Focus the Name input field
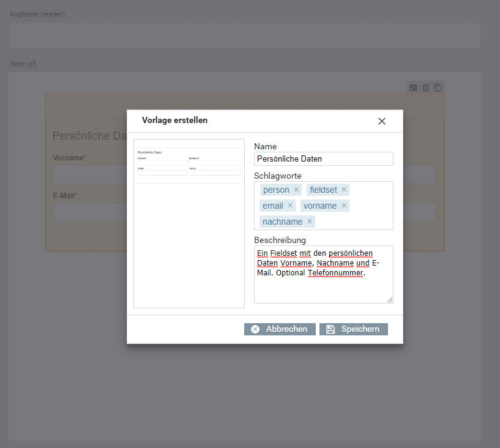 pyautogui.click(x=323, y=159)
